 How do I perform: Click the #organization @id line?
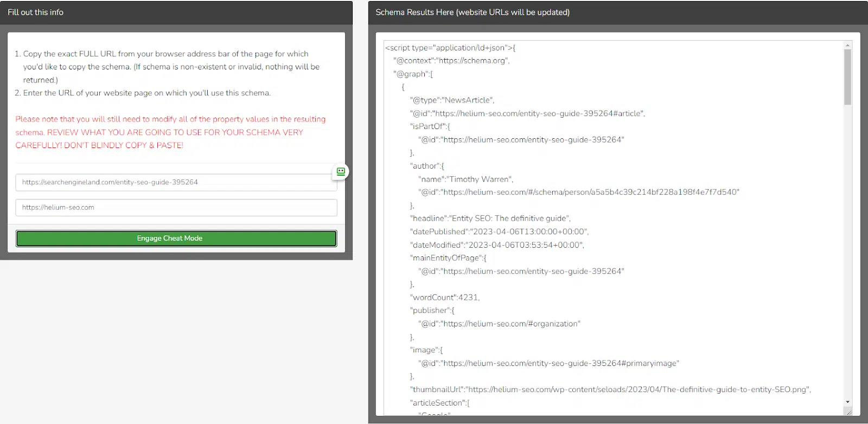(x=499, y=324)
